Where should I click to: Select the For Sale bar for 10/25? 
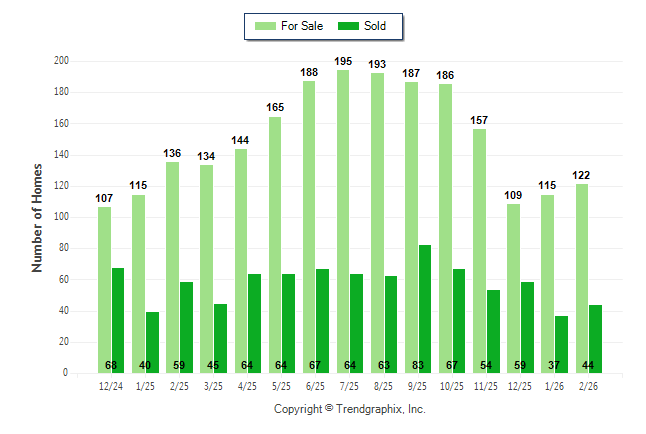point(445,228)
